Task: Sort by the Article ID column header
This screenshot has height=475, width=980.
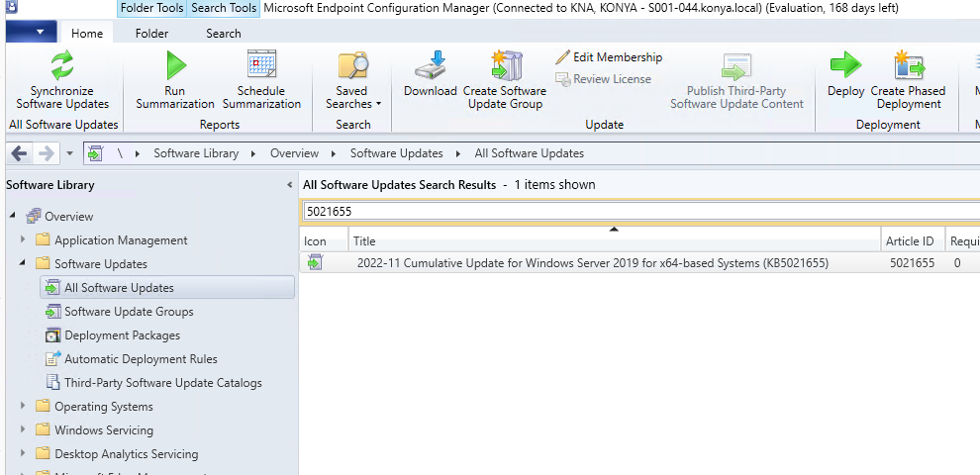Action: coord(913,240)
